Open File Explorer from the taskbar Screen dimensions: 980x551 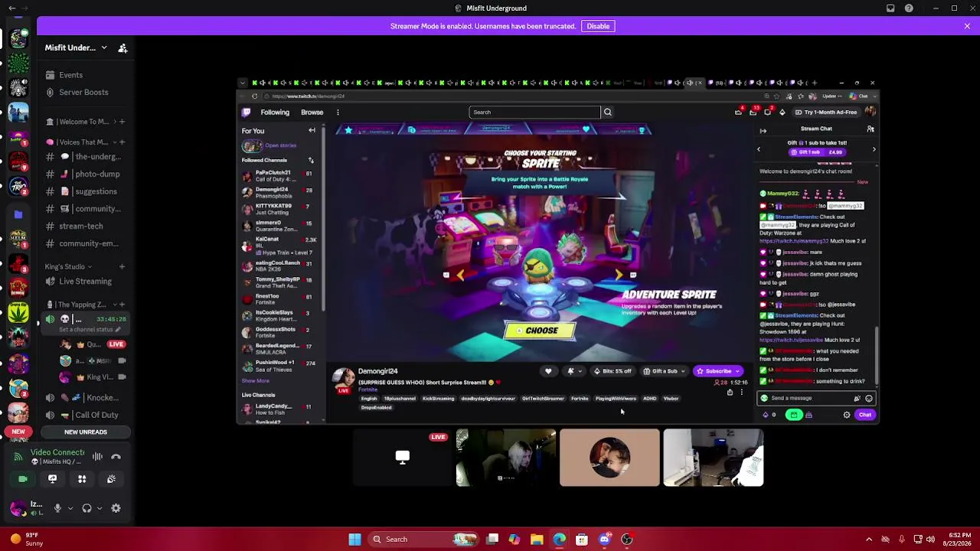537,540
